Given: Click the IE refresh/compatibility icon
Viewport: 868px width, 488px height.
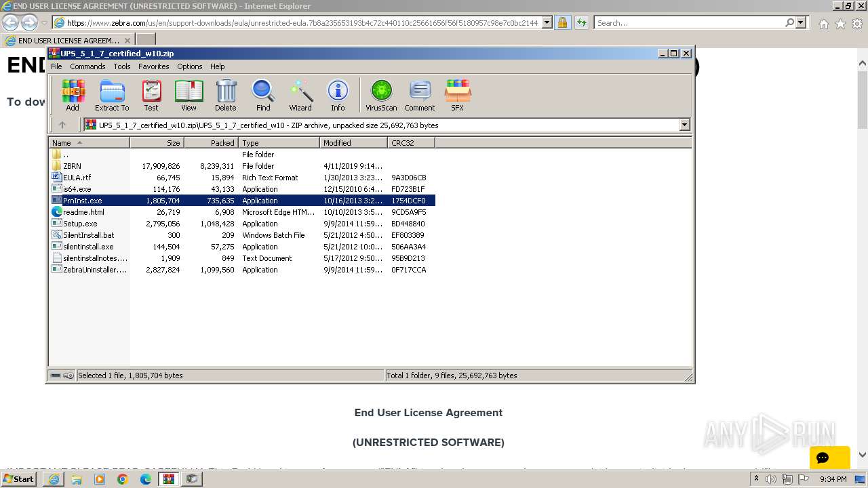Looking at the screenshot, I should click(581, 23).
